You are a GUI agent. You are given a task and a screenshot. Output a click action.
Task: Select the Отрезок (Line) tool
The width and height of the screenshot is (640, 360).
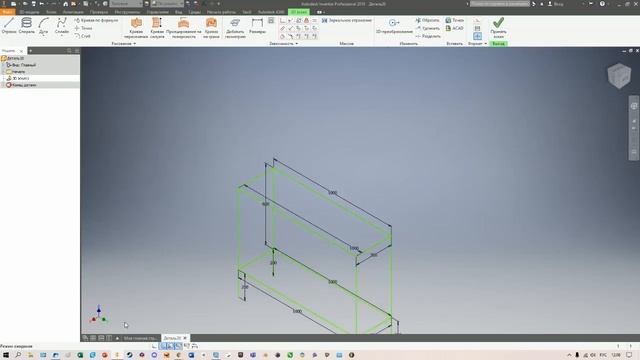9,26
